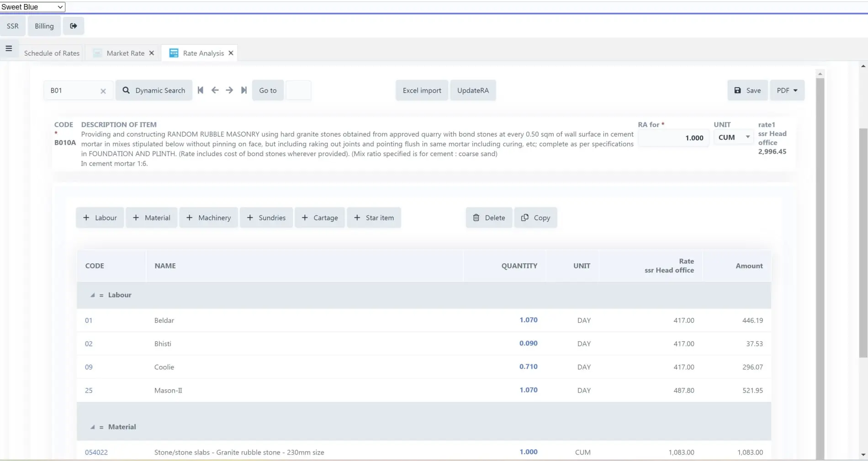The image size is (868, 461).
Task: Clear the B01 search field
Action: (103, 91)
